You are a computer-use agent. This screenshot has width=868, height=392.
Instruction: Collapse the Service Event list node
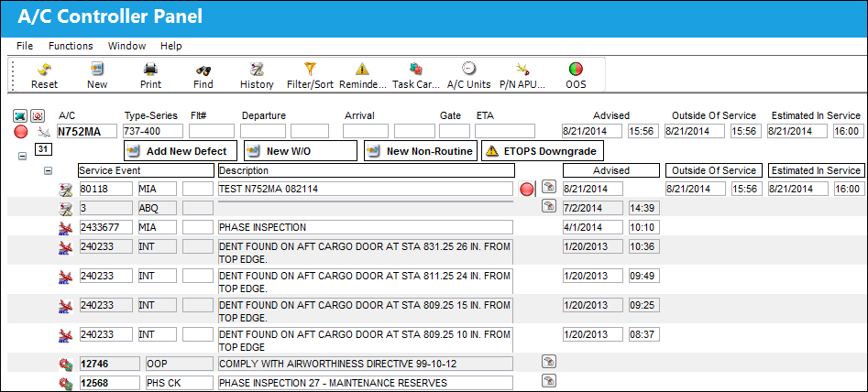[49, 171]
